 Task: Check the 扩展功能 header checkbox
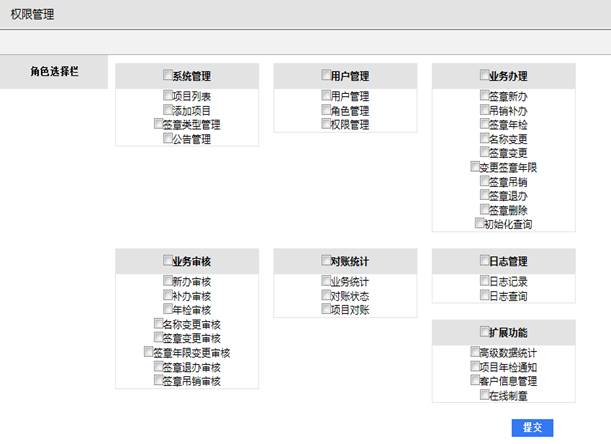click(x=484, y=331)
